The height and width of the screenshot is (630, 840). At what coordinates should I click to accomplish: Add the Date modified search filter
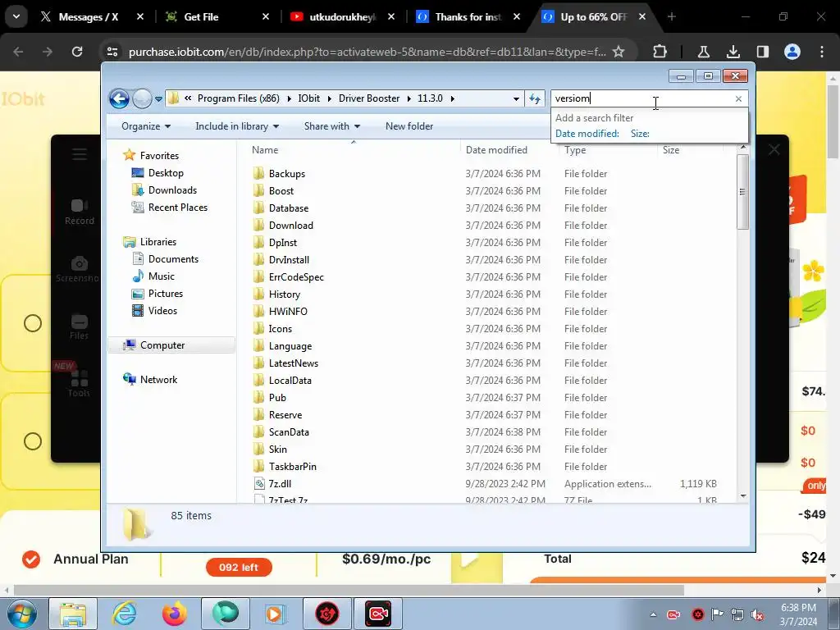click(587, 134)
